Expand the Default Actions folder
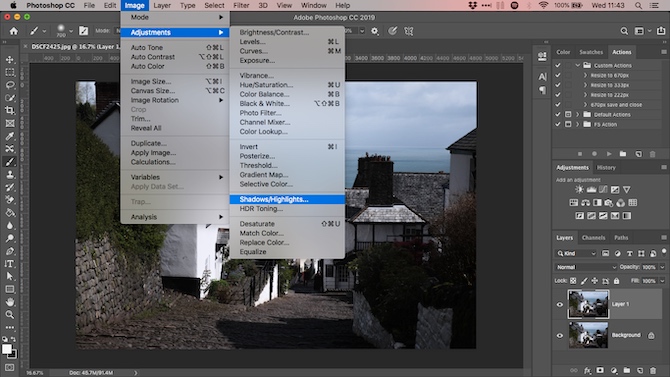Screen dimensions: 670x377 pyautogui.click(x=578, y=115)
